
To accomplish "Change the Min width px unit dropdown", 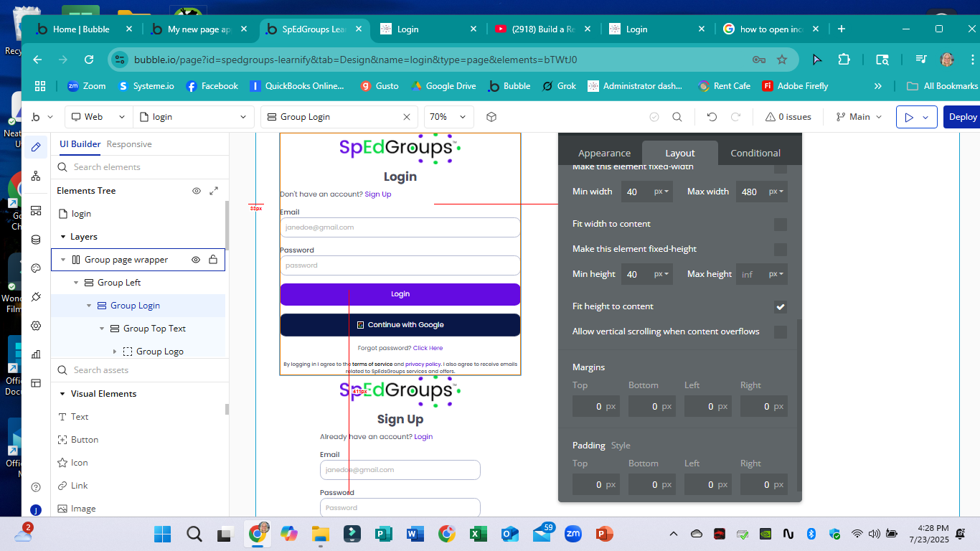I will 661,192.
